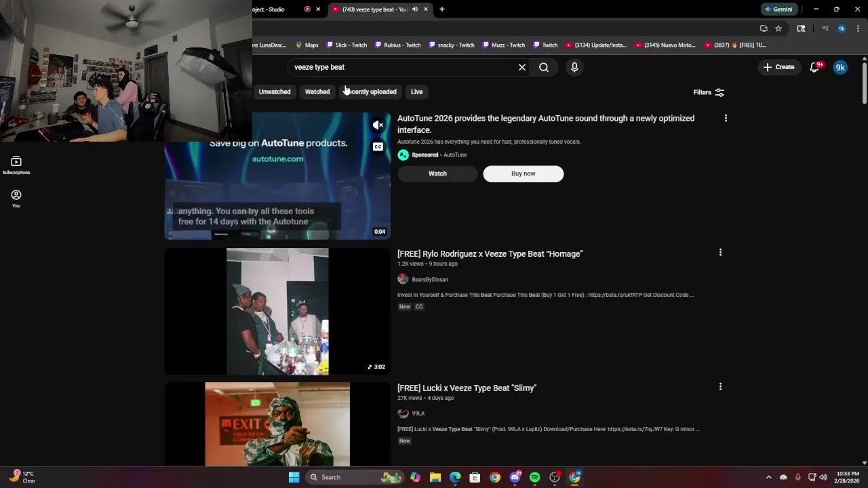Open Microsoft Store from the taskbar
Image resolution: width=868 pixels, height=488 pixels.
click(475, 477)
